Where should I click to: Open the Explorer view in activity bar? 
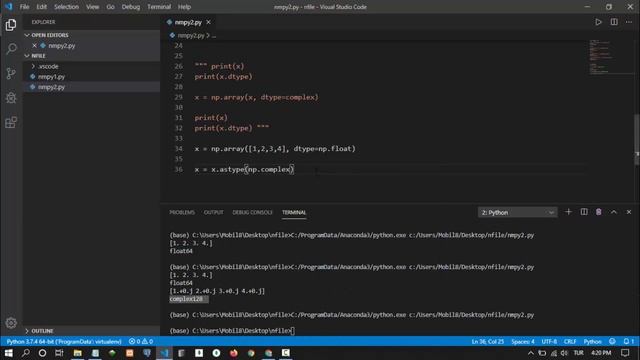(11, 25)
